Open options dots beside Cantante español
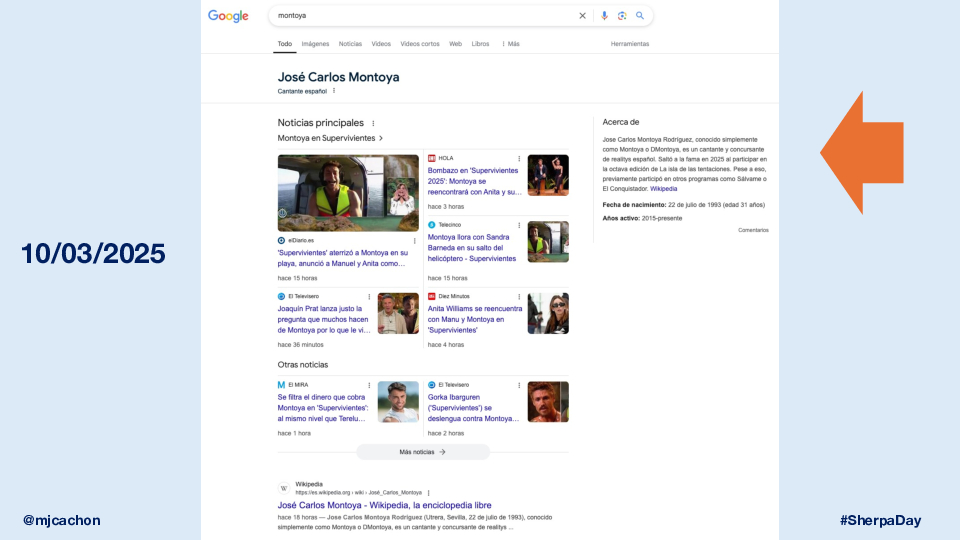 point(334,91)
